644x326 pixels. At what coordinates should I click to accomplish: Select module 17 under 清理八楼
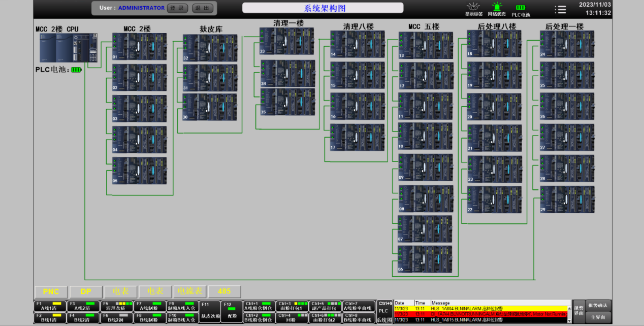[x=357, y=137]
